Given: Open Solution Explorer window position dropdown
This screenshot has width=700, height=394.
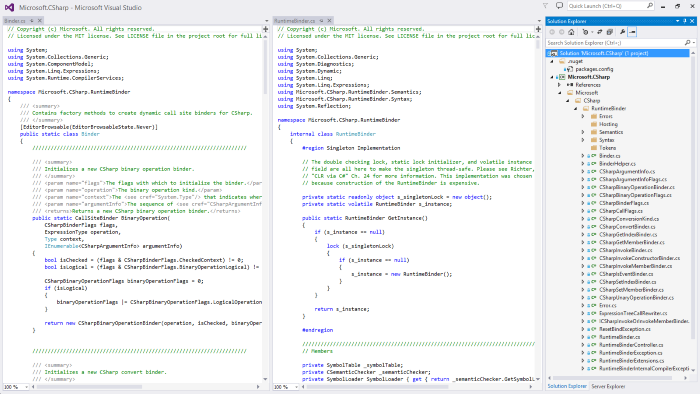Looking at the screenshot, I should pyautogui.click(x=677, y=21).
